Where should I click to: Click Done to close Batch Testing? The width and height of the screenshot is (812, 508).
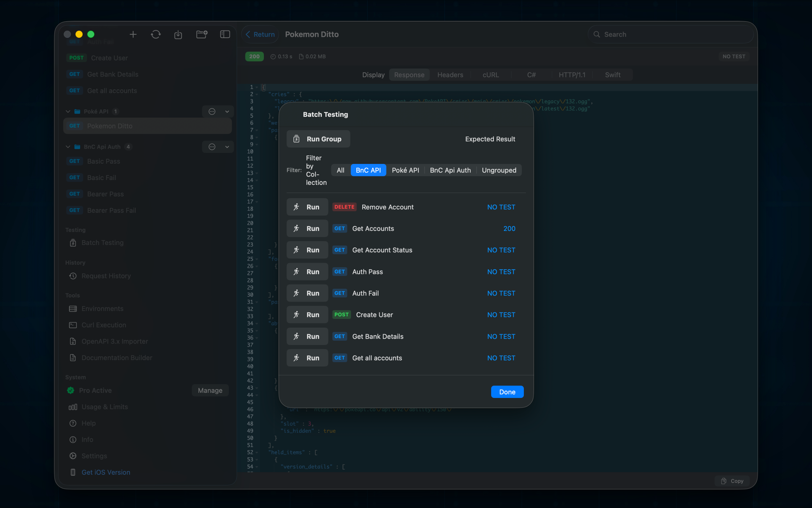coord(507,392)
